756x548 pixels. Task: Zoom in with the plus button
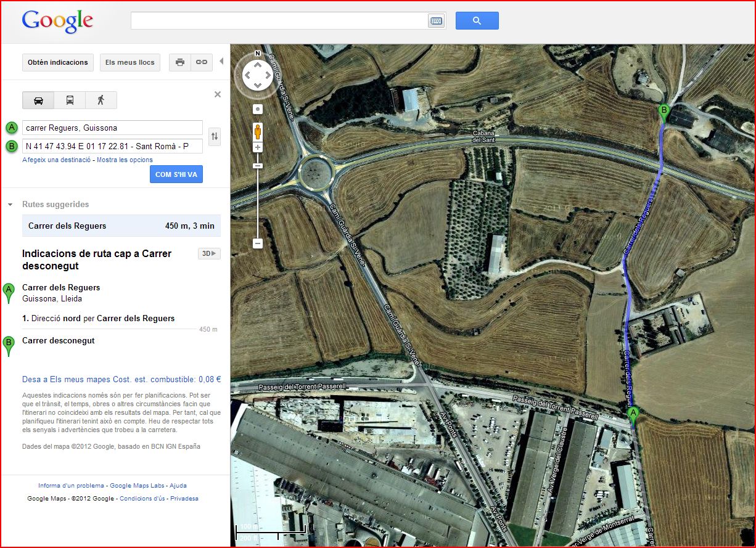click(258, 147)
